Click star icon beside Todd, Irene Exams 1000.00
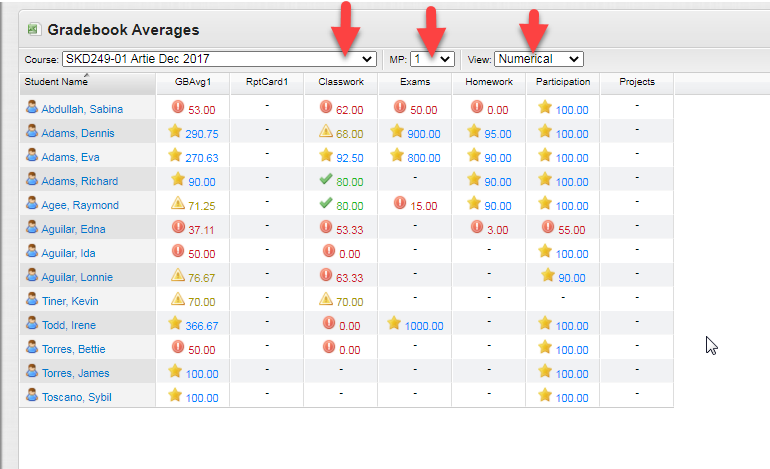Viewport: 770px width, 469px height. [394, 323]
